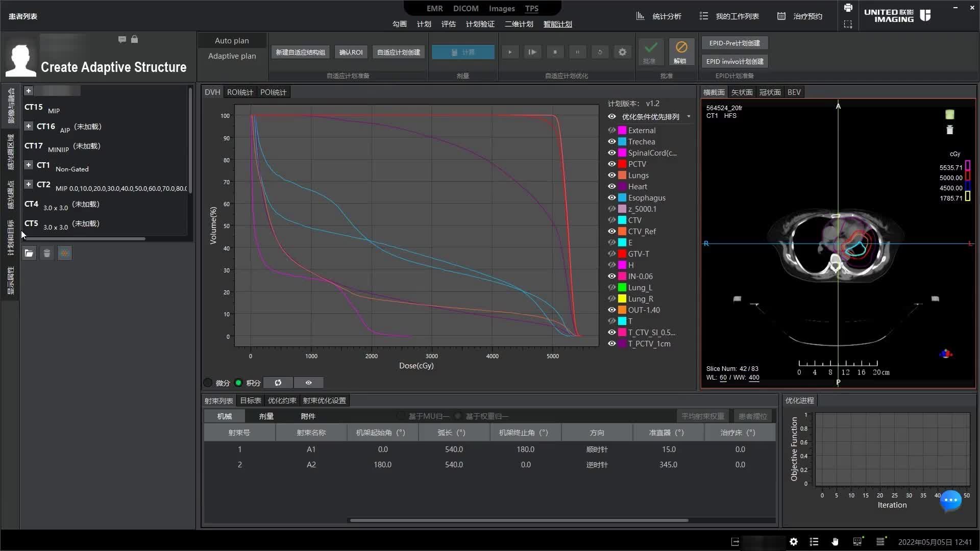
Task: Expand the CT16 AIP tree item
Action: coord(29,126)
